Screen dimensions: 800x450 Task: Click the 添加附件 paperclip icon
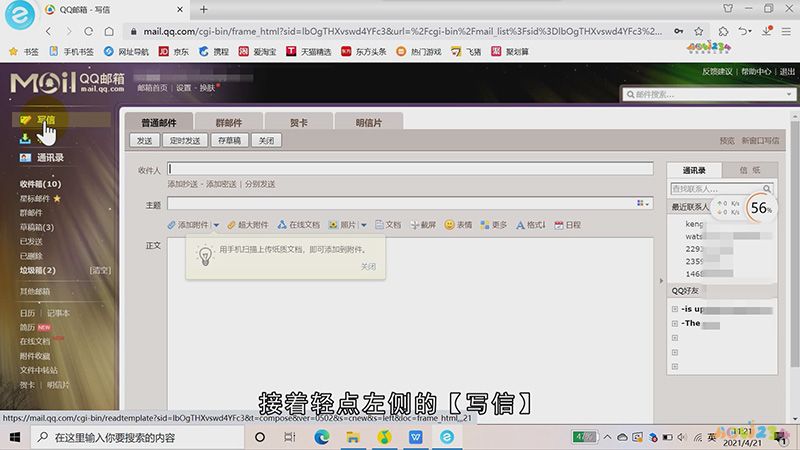click(x=172, y=225)
